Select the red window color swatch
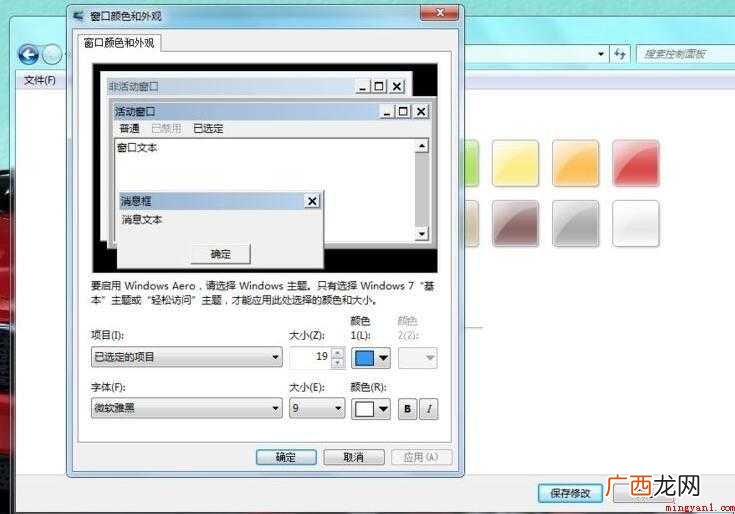Image resolution: width=735 pixels, height=514 pixels. (636, 164)
